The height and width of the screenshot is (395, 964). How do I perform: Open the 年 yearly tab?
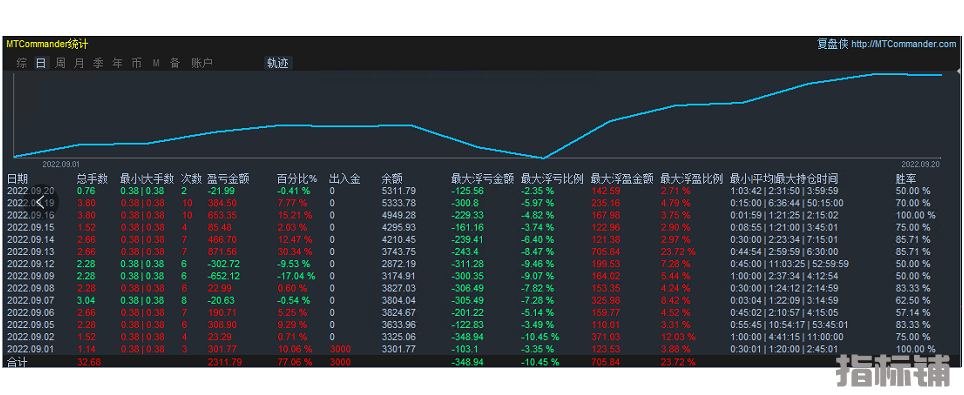117,63
